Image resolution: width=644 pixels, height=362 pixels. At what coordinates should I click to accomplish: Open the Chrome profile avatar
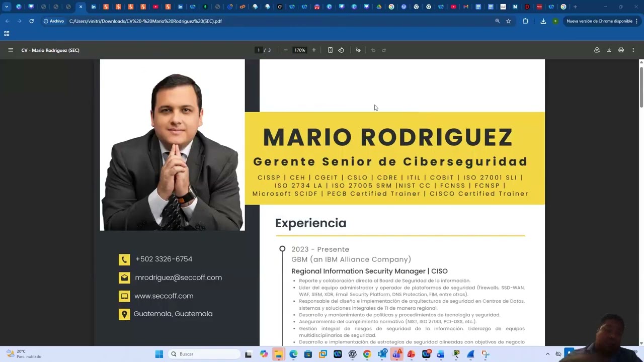[555, 21]
